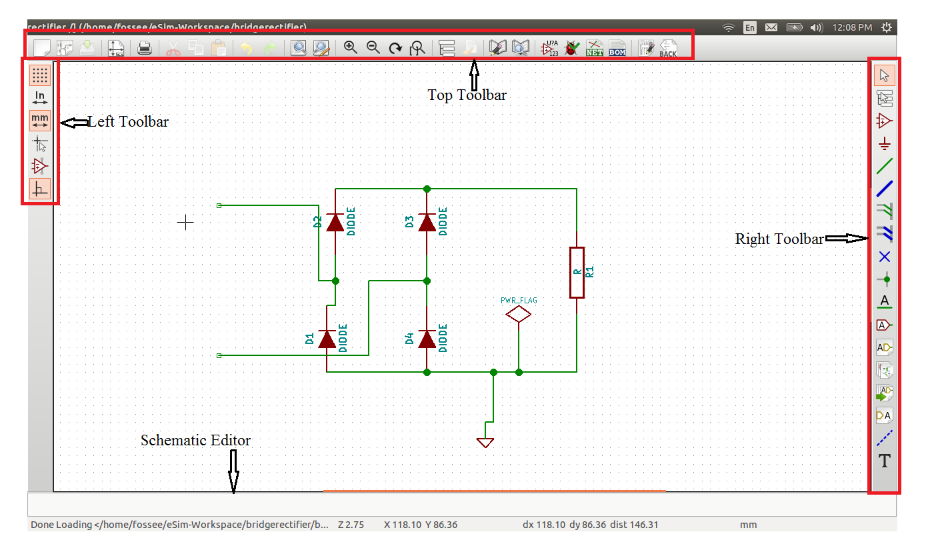Select the No-connect flag (X) tool

click(x=884, y=257)
